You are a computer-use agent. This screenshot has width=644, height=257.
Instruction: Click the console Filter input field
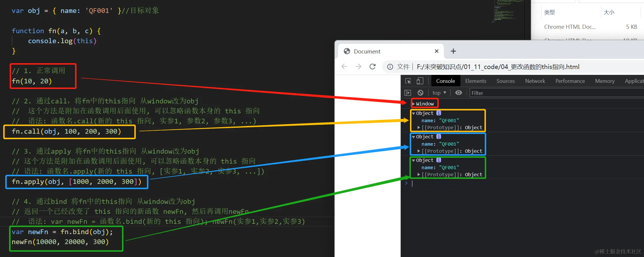pos(557,93)
